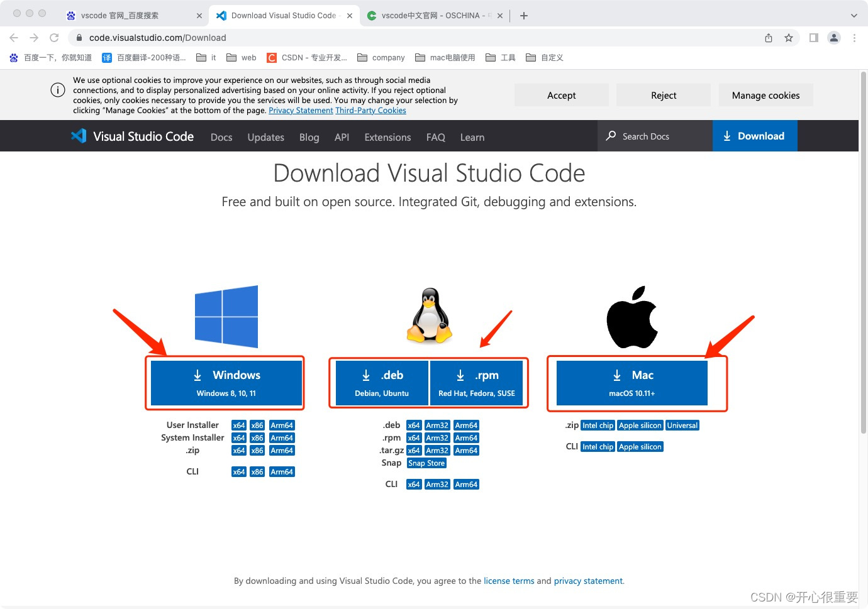This screenshot has width=868, height=609.
Task: Open the 自定义 bookmarks folder
Action: tap(545, 58)
